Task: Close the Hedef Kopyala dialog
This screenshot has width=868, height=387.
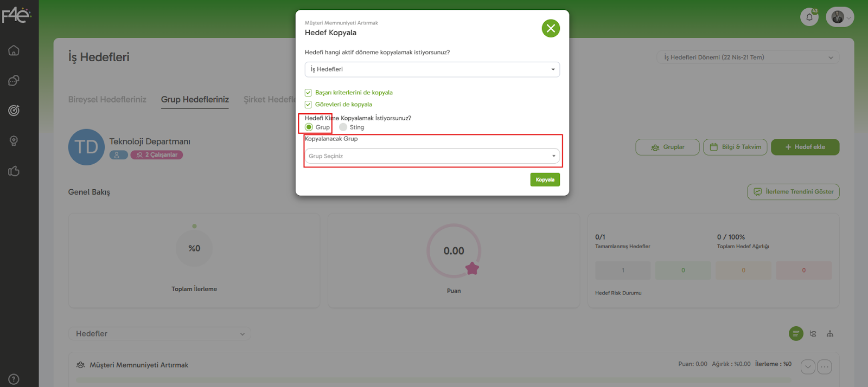Action: 551,28
